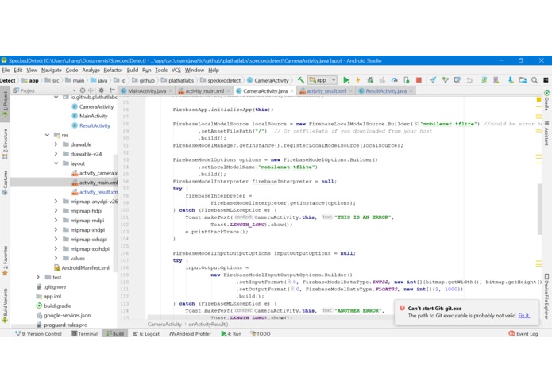Open the TODO tool window
Viewport: 552px width, 392px height.
261,333
